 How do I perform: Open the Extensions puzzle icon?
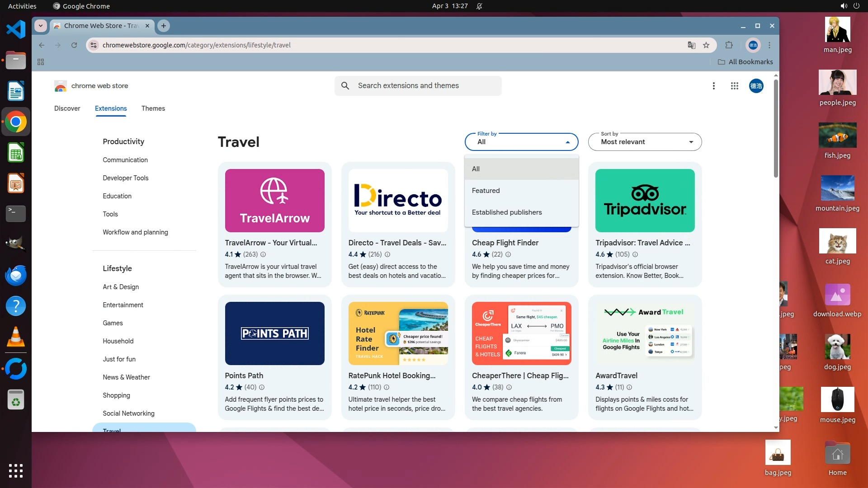tap(729, 45)
